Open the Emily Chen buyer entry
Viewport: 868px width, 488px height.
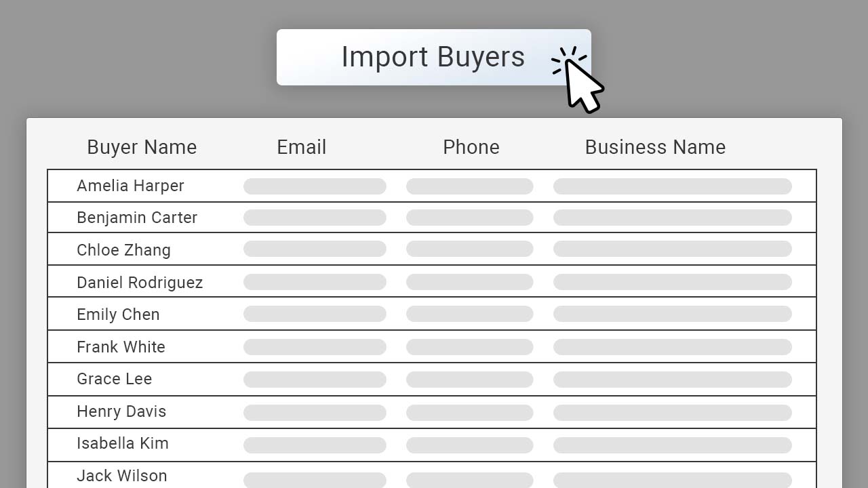(x=432, y=314)
